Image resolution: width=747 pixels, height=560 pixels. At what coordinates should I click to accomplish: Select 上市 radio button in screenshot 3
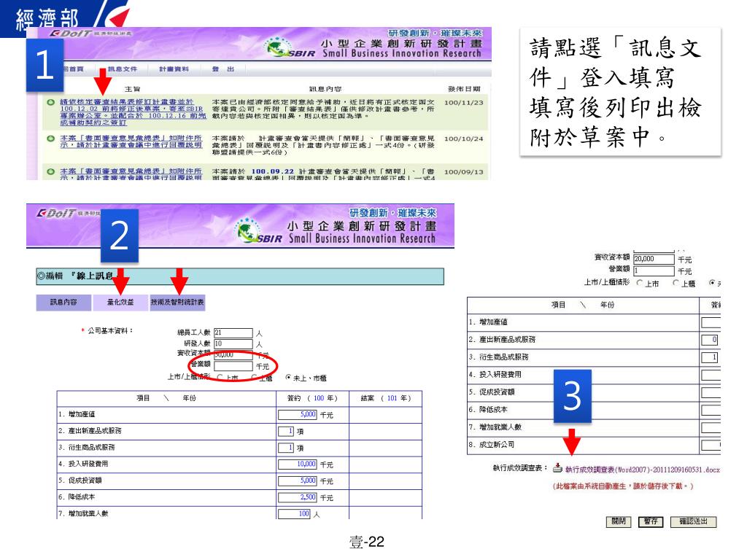pos(639,283)
